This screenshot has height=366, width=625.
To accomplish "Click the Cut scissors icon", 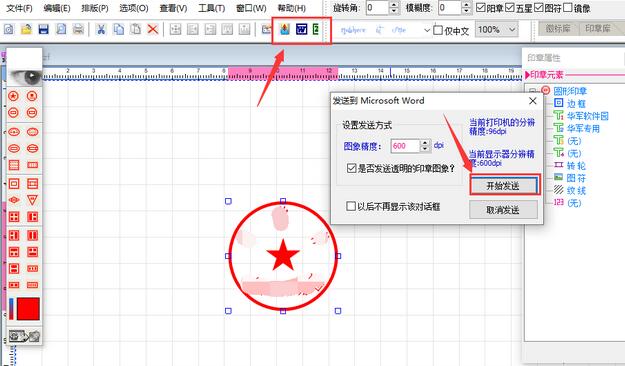I will [101, 29].
